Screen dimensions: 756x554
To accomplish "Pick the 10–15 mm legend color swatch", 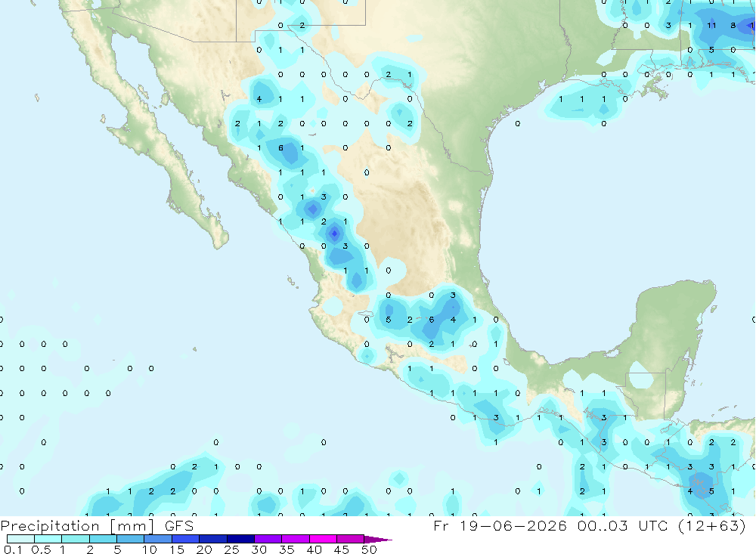I will [x=158, y=539].
